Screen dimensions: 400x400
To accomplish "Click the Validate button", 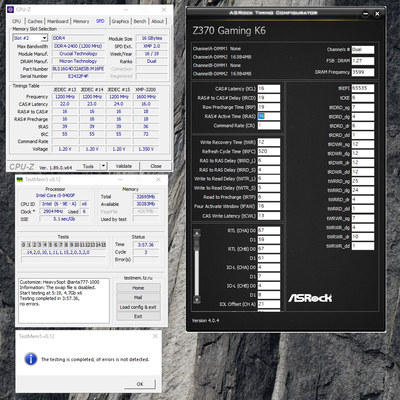I will click(x=124, y=166).
